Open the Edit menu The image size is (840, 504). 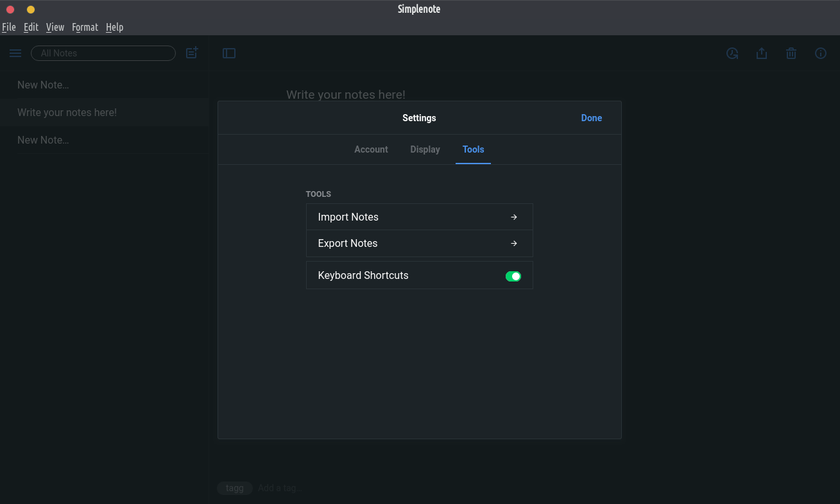pos(31,27)
